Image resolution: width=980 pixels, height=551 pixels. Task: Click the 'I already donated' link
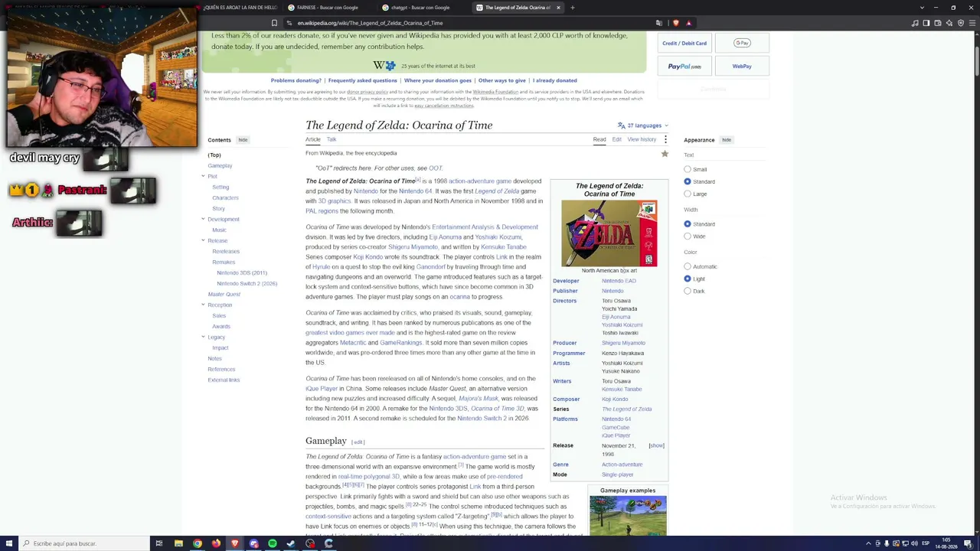point(555,80)
